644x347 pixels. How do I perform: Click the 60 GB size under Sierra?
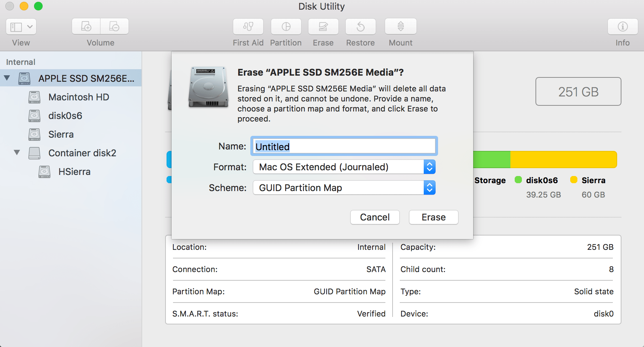tap(593, 195)
